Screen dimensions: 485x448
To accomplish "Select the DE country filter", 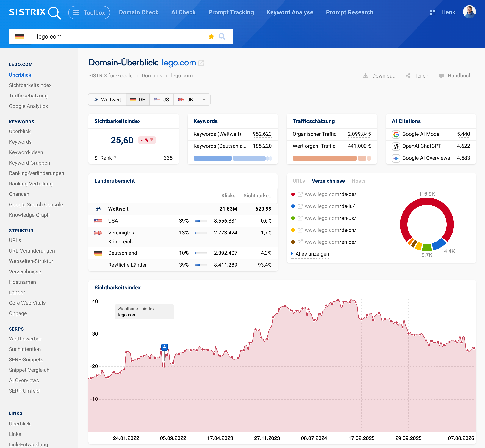I will 137,100.
